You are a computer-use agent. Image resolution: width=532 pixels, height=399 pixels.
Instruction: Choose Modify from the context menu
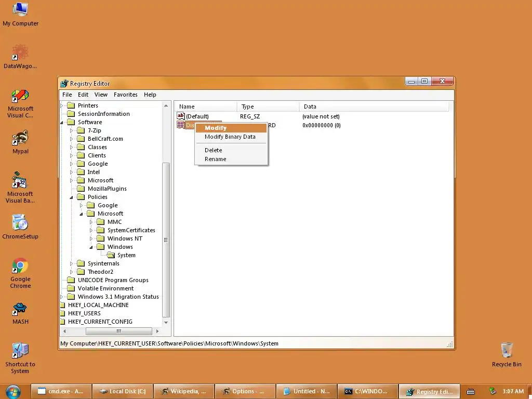point(231,128)
